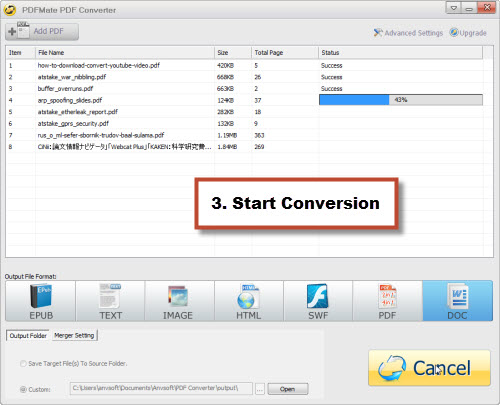Open the output folder with the Open button

pyautogui.click(x=288, y=389)
